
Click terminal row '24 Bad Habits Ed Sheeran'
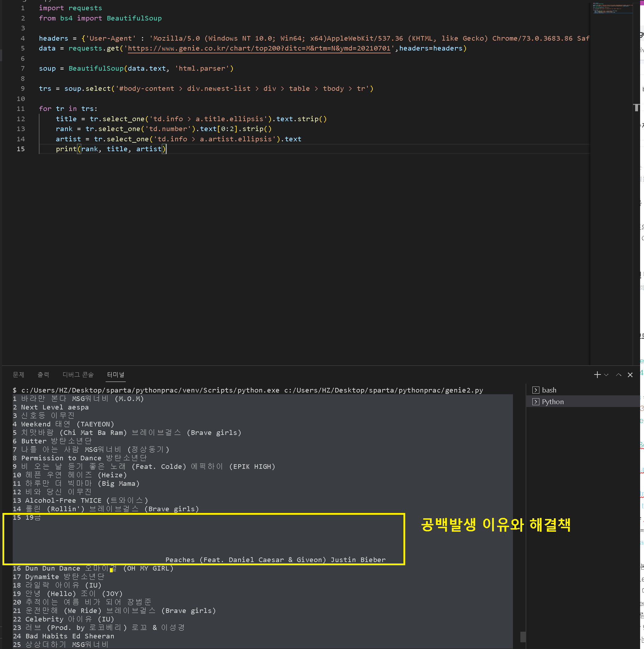point(64,636)
